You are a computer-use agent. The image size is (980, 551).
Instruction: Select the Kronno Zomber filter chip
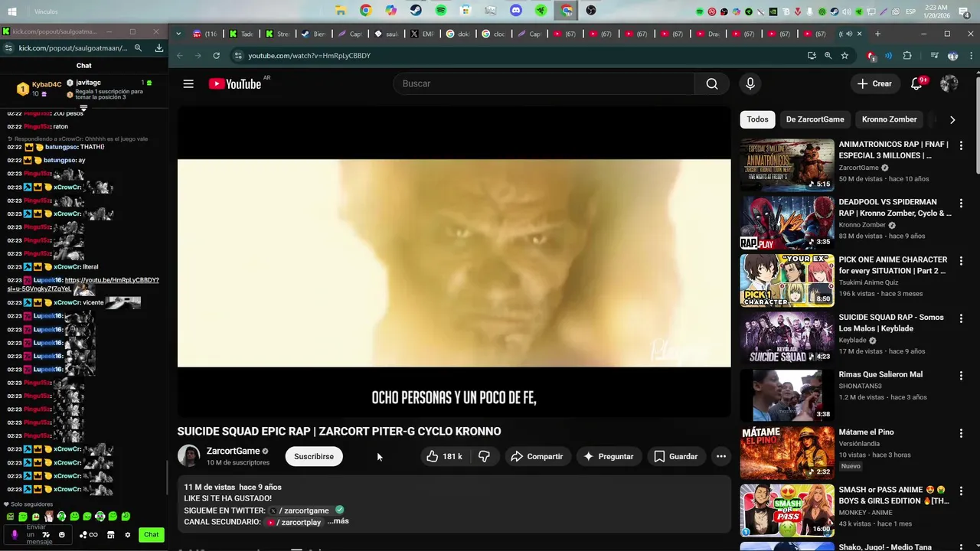point(889,119)
